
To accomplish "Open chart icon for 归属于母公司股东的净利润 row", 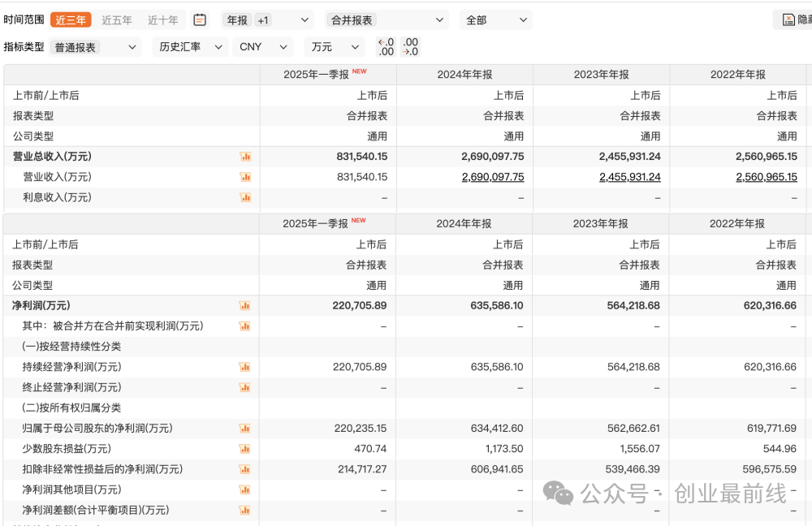I will [244, 428].
